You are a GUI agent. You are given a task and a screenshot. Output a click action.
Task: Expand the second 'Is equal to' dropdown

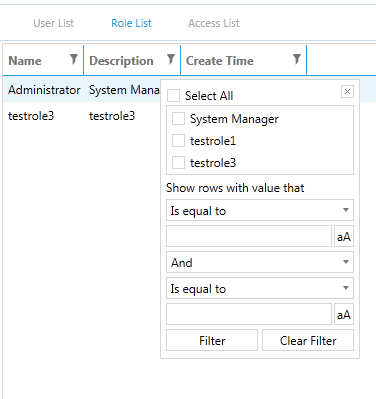260,288
